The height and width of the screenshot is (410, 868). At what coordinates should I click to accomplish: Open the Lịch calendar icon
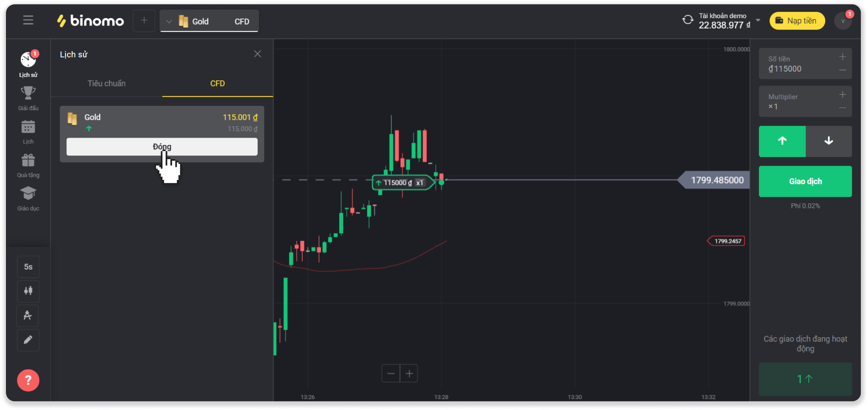point(28,127)
